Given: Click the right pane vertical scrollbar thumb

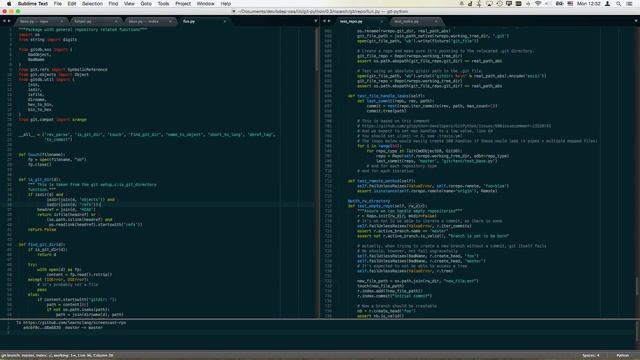Looking at the screenshot, I should [x=637, y=286].
